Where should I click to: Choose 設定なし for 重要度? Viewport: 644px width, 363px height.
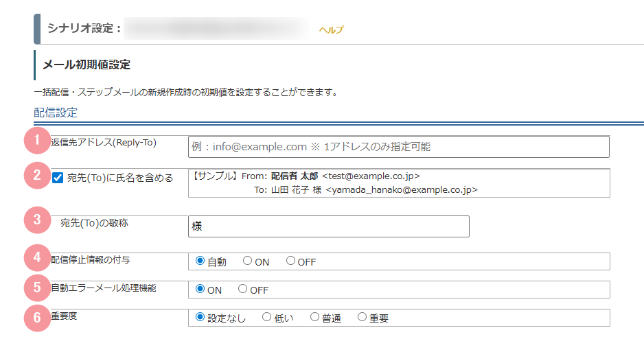click(200, 317)
